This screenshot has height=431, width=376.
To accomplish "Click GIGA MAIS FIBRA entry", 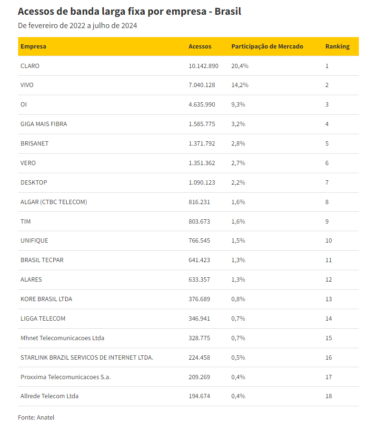I will point(44,124).
